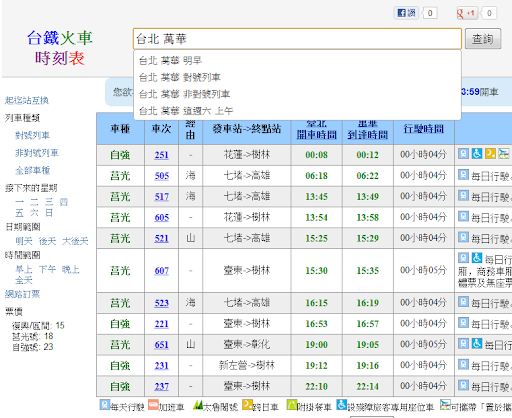This screenshot has height=418, width=512.
Task: Click the daily-service icon in train 605 row
Action: tap(463, 216)
